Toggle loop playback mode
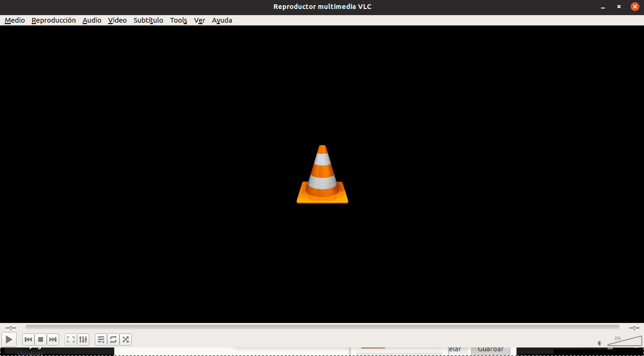The image size is (644, 356). (x=113, y=339)
